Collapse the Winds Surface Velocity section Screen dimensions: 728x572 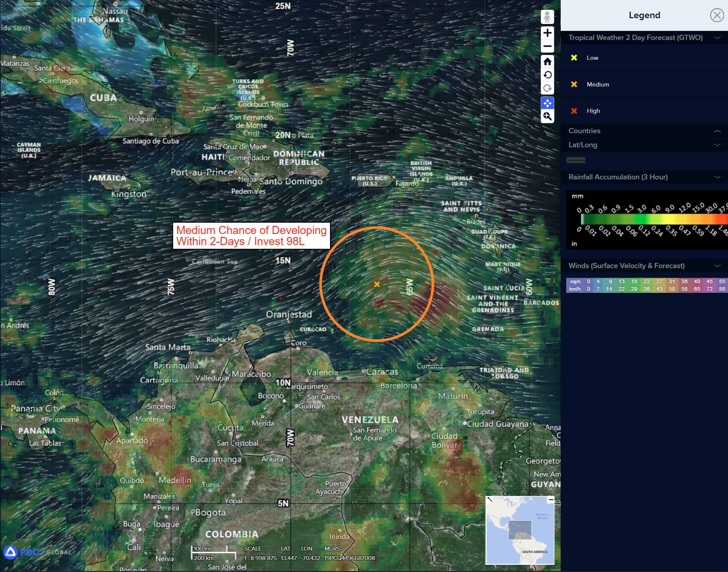(717, 266)
